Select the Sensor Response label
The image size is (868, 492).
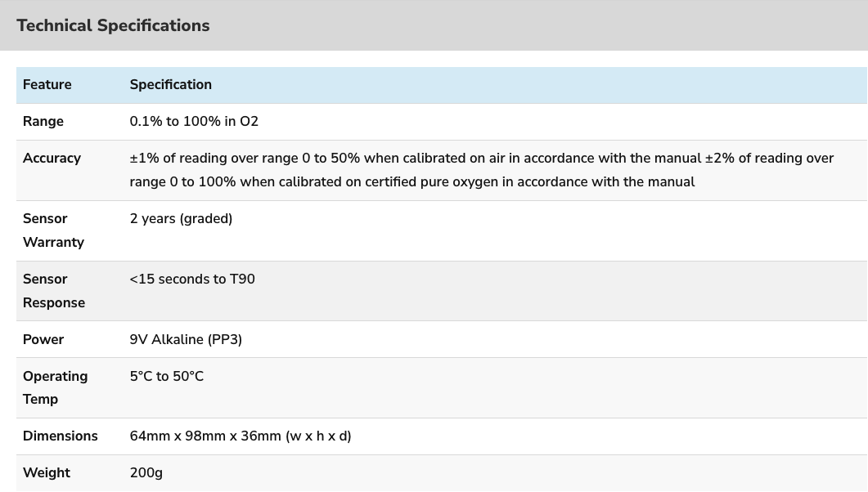point(54,291)
